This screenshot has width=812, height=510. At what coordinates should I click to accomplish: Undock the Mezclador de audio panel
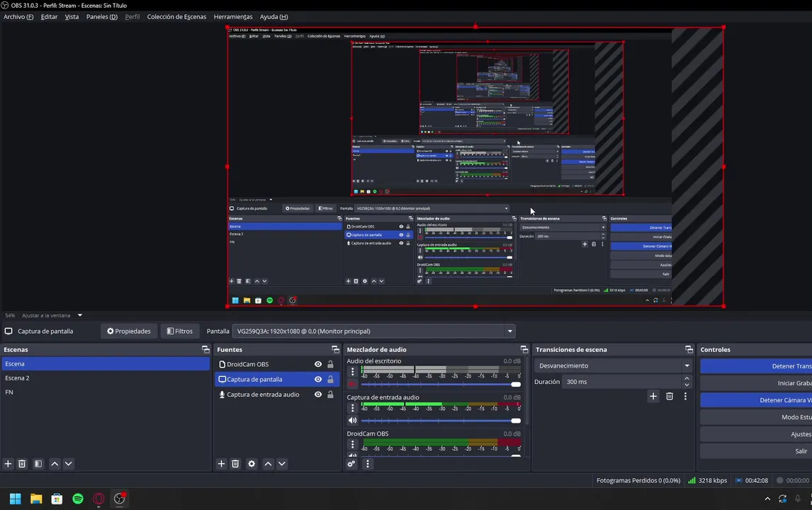(x=524, y=349)
